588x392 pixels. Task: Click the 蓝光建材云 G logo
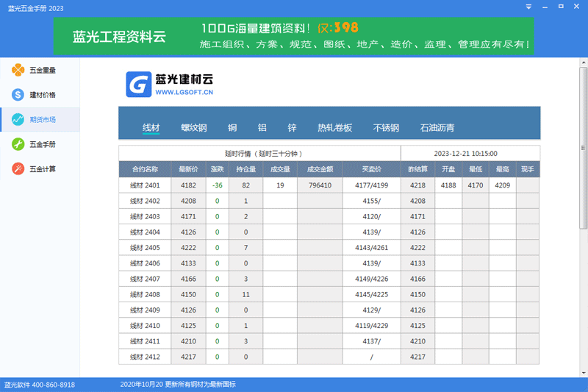[x=137, y=84]
